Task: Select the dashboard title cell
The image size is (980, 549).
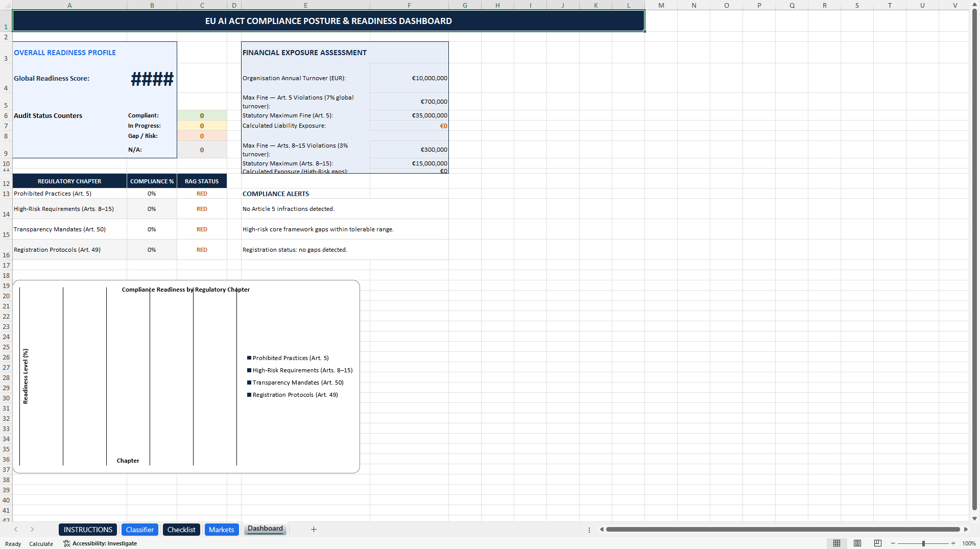Action: point(328,21)
